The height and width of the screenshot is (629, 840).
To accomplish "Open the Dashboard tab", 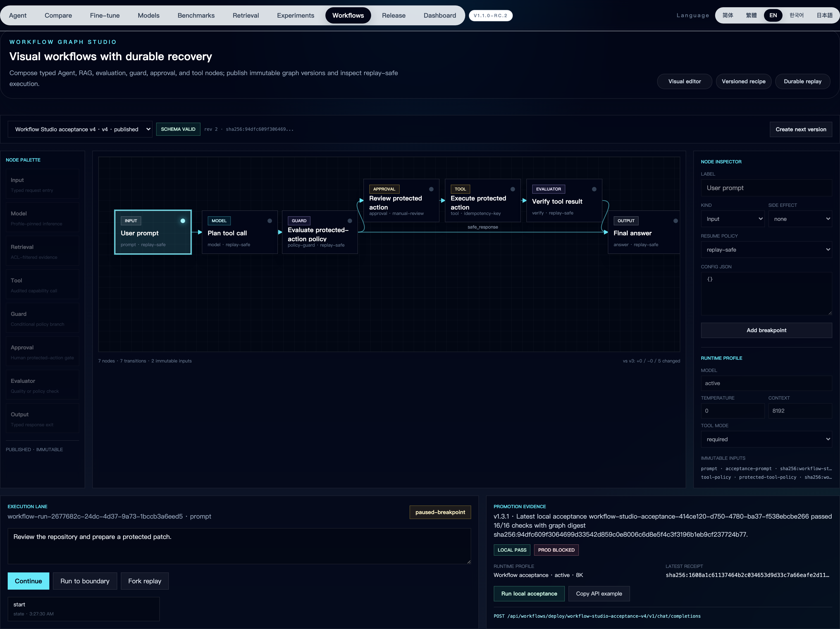I will coord(440,16).
